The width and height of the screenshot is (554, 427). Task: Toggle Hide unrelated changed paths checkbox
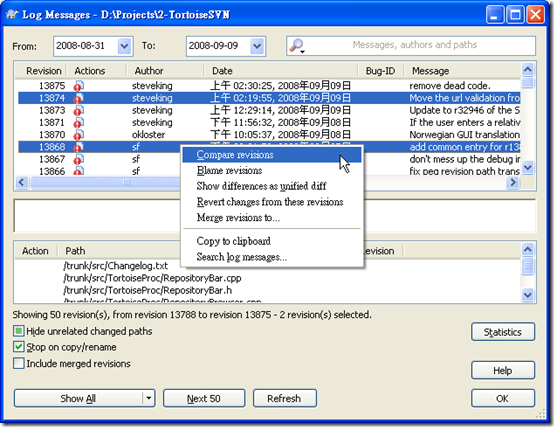(x=18, y=331)
